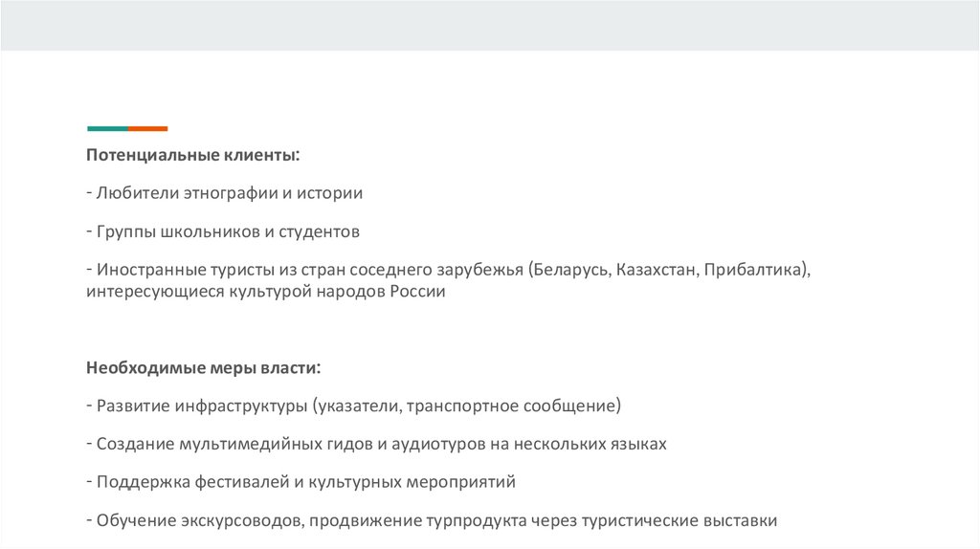Click the line about "культурой народов России"
This screenshot has width=980, height=549.
tap(265, 291)
